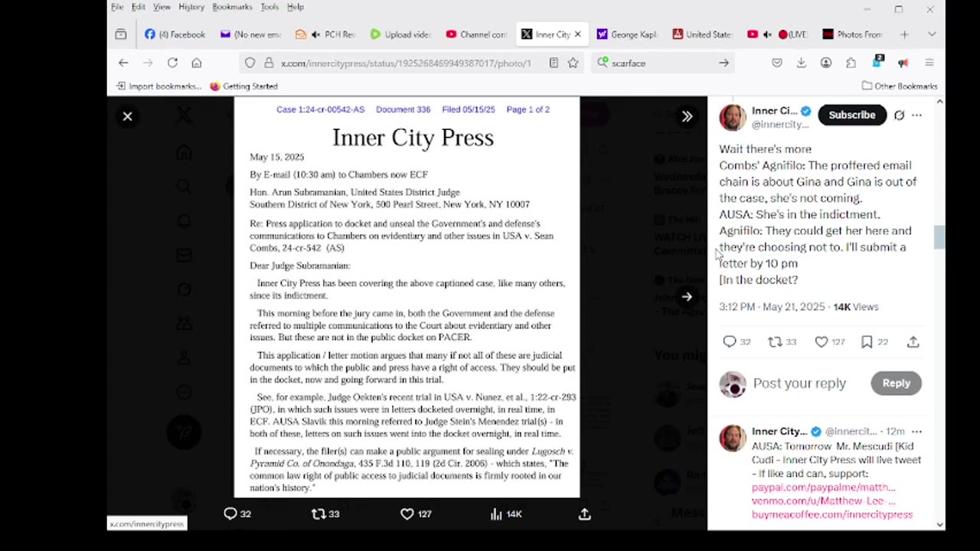Close the Inner City tab
This screenshot has width=980, height=551.
(x=577, y=34)
